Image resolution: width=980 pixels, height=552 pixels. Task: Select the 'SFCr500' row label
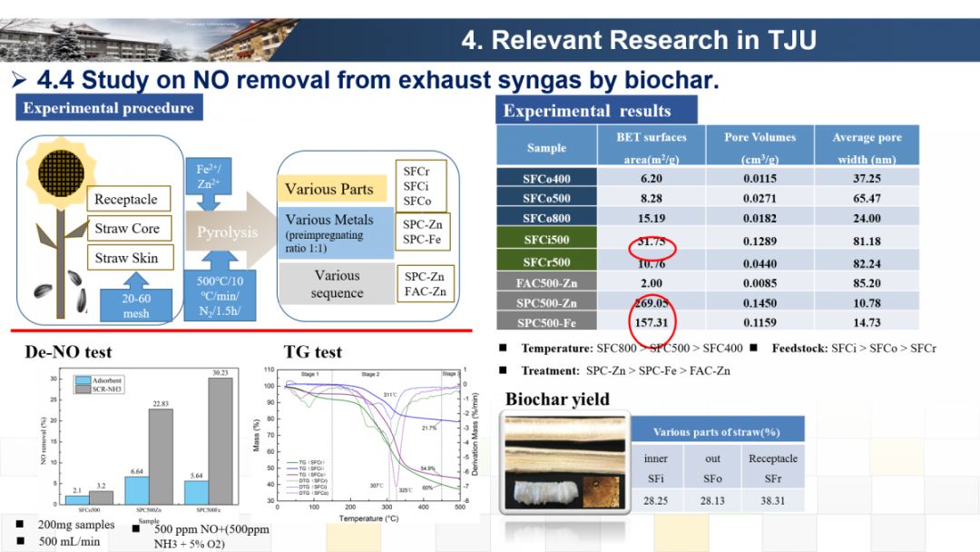(x=547, y=262)
